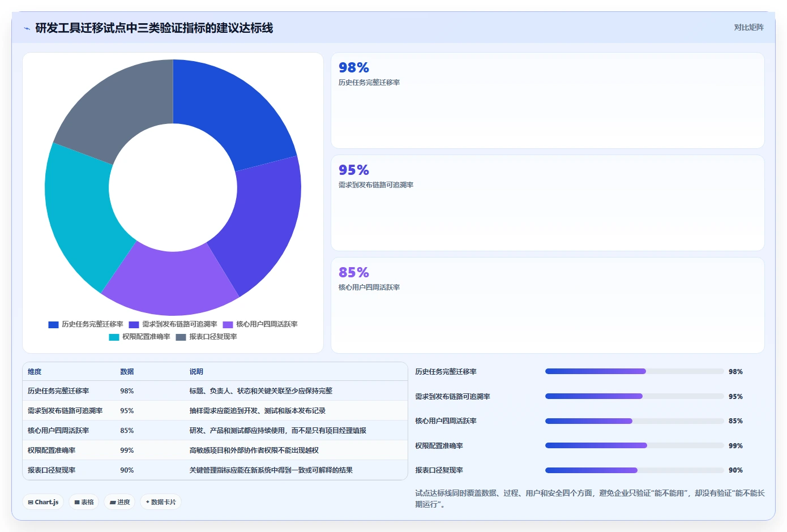Select table row 权限配置准确率
Image resolution: width=787 pixels, height=532 pixels.
[x=215, y=451]
